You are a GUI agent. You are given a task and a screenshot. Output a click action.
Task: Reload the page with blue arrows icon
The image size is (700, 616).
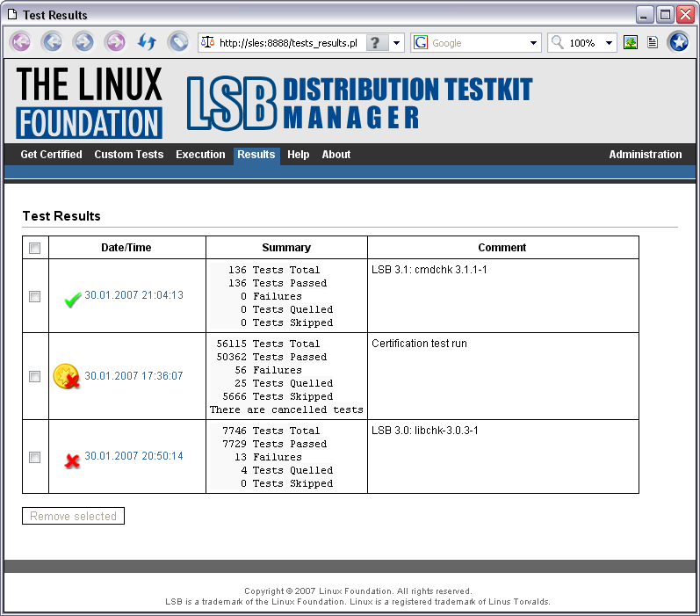point(147,42)
